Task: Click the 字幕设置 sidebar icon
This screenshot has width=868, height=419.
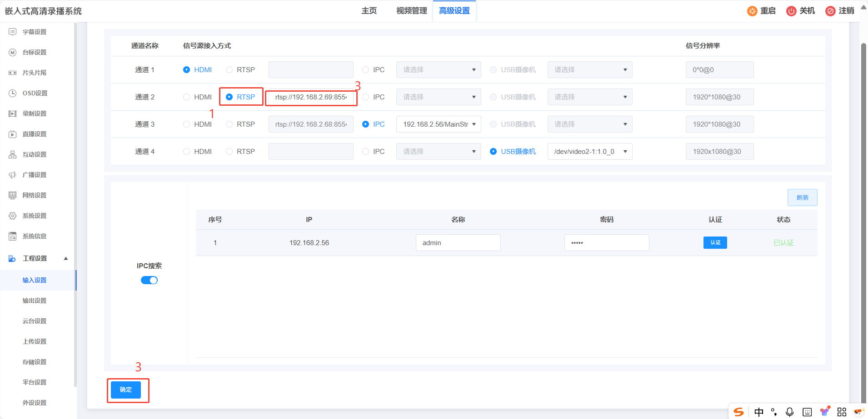Action: [x=13, y=32]
